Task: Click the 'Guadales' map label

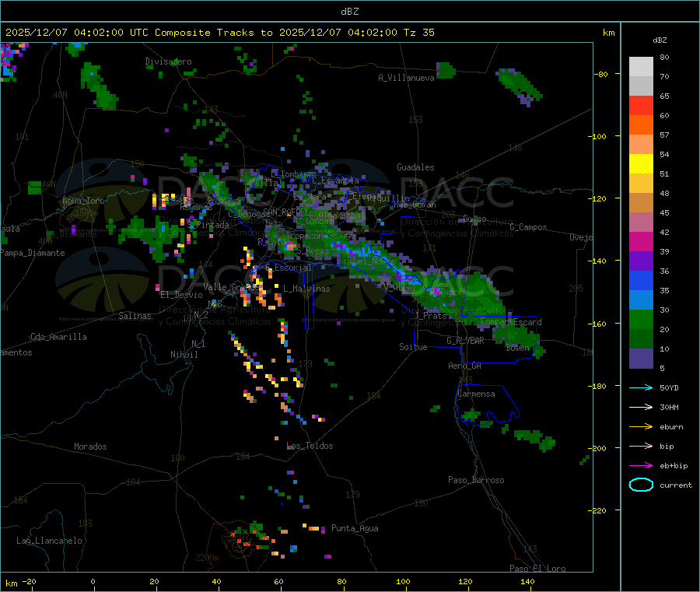Action: (415, 167)
